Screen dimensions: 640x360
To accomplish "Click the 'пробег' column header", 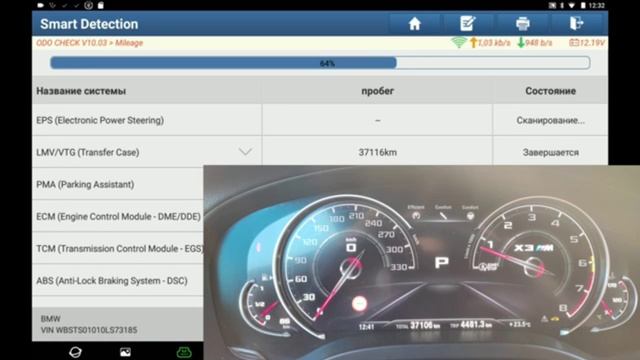I will point(378,91).
